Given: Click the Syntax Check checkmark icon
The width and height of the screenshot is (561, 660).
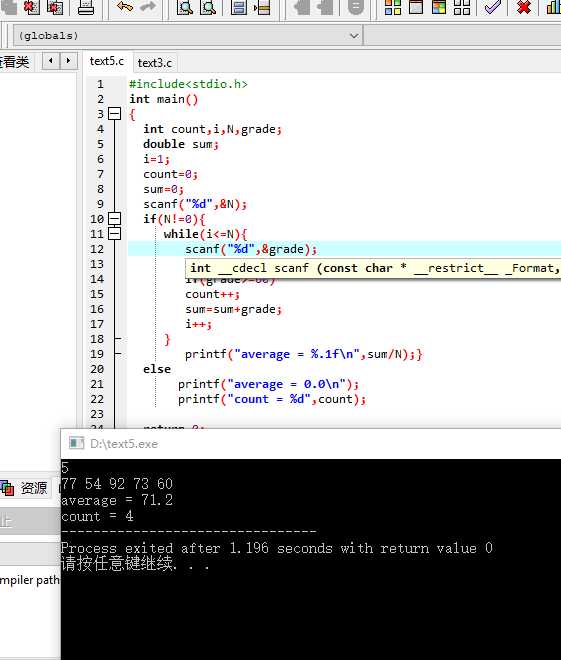Looking at the screenshot, I should pos(493,7).
